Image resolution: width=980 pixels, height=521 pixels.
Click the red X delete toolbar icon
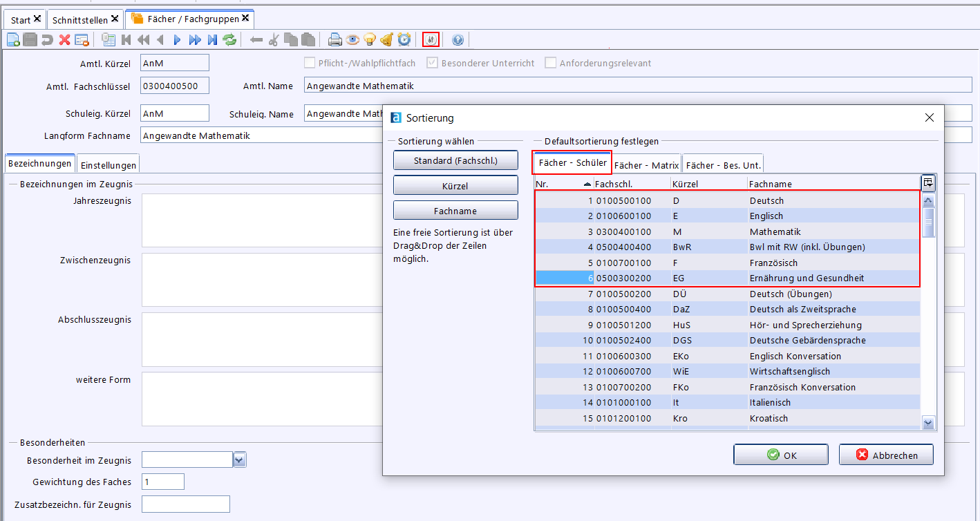point(64,39)
